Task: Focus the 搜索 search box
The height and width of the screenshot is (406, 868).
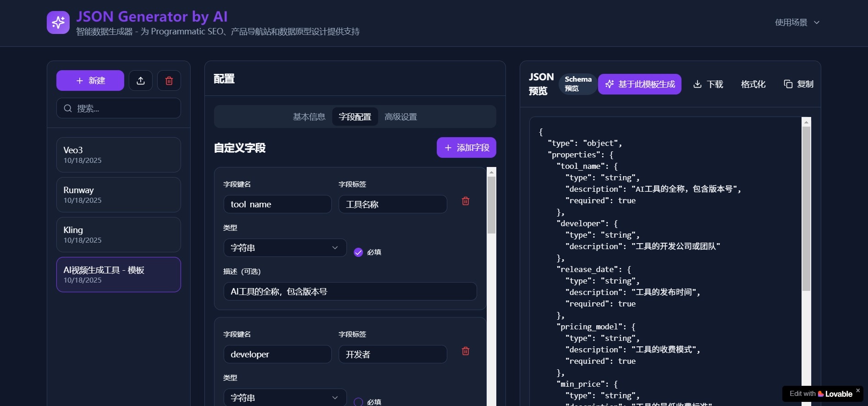Action: (x=119, y=108)
